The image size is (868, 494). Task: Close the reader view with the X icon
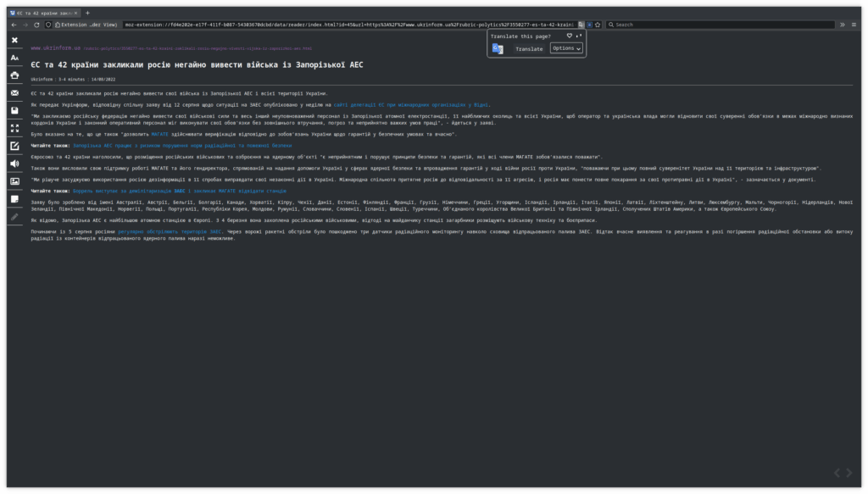point(15,40)
